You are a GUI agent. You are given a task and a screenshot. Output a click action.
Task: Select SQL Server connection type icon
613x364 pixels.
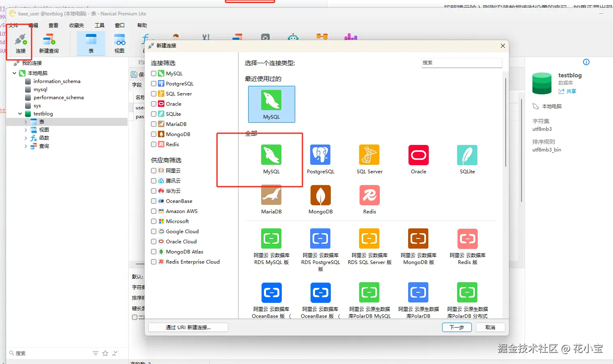point(369,155)
